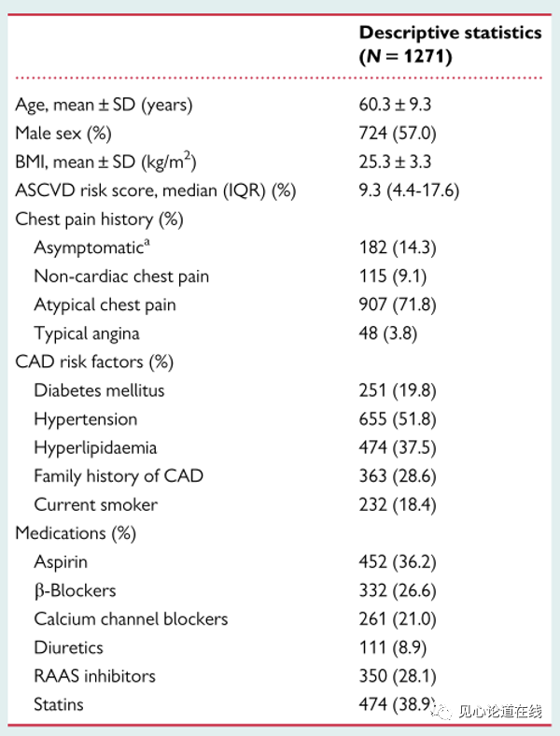Select the Age, mean ± SD row label
The image size is (560, 736).
(x=104, y=105)
